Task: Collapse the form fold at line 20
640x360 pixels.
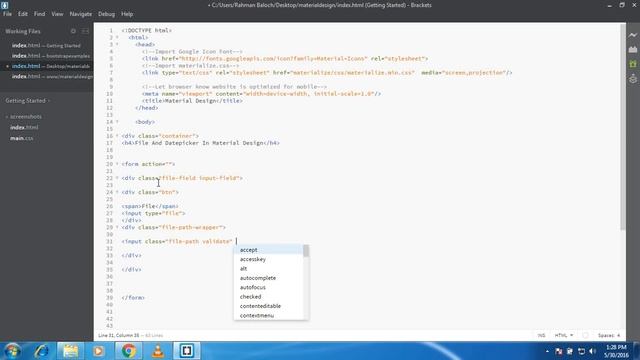Action: pyautogui.click(x=117, y=164)
